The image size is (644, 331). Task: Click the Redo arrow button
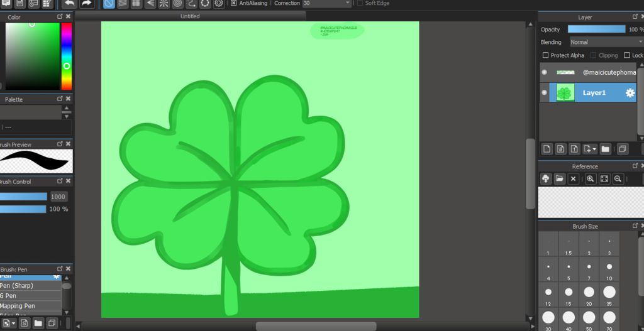[x=86, y=4]
